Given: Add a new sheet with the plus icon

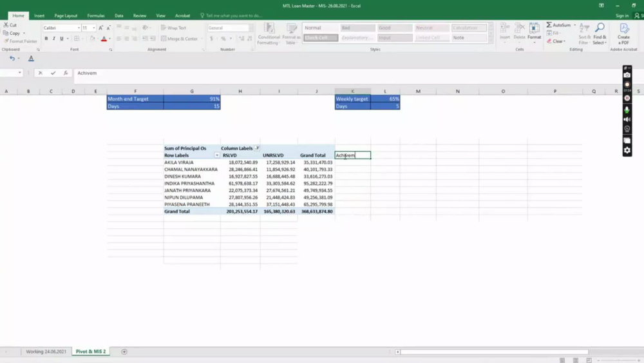Looking at the screenshot, I should coord(124,351).
